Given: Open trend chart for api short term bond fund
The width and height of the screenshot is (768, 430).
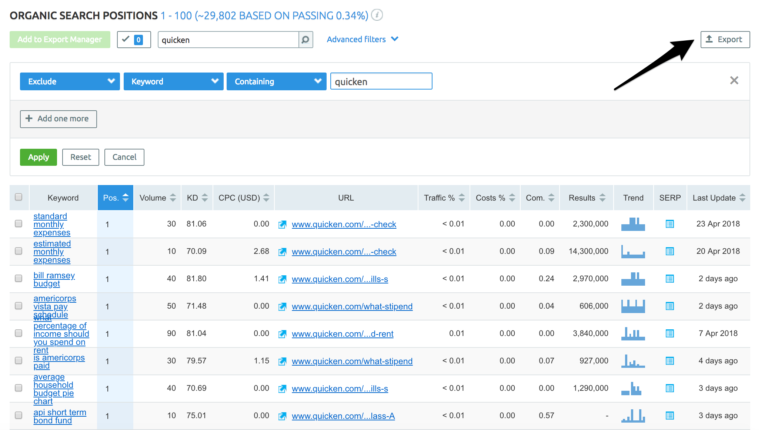Looking at the screenshot, I should click(x=633, y=416).
